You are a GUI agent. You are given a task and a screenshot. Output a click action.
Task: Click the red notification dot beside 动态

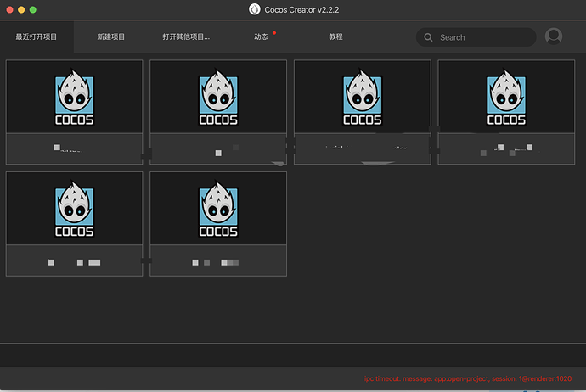point(274,33)
